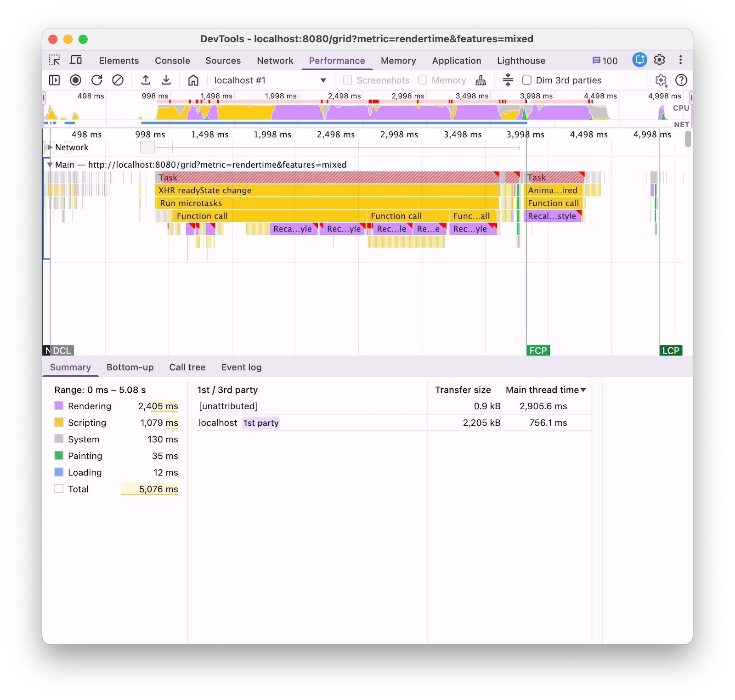735x700 pixels.
Task: Open capture settings gear in Performance toolbar
Action: [x=661, y=80]
